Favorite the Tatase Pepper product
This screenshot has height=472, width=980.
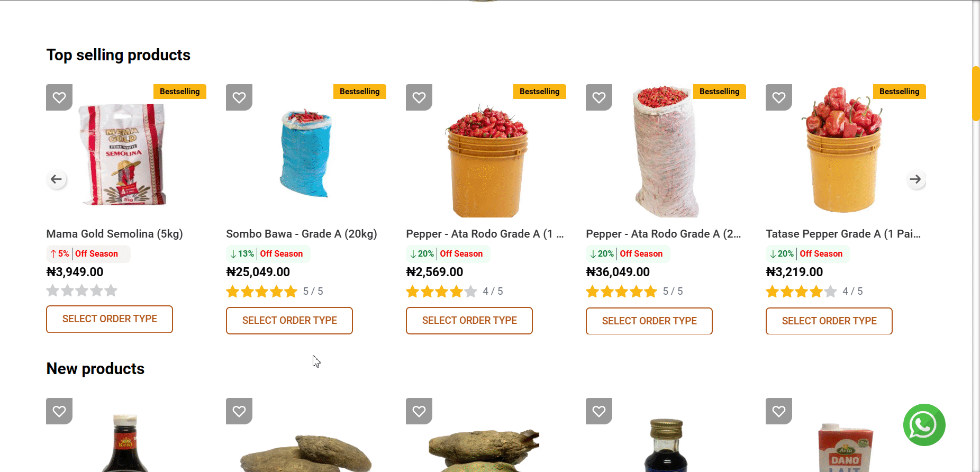point(779,97)
